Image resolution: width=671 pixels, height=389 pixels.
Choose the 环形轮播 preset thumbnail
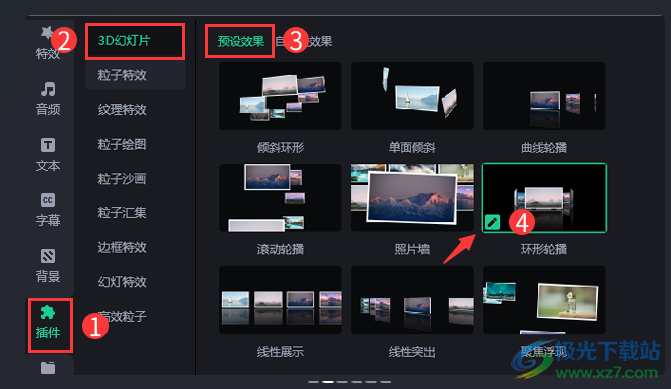[544, 198]
